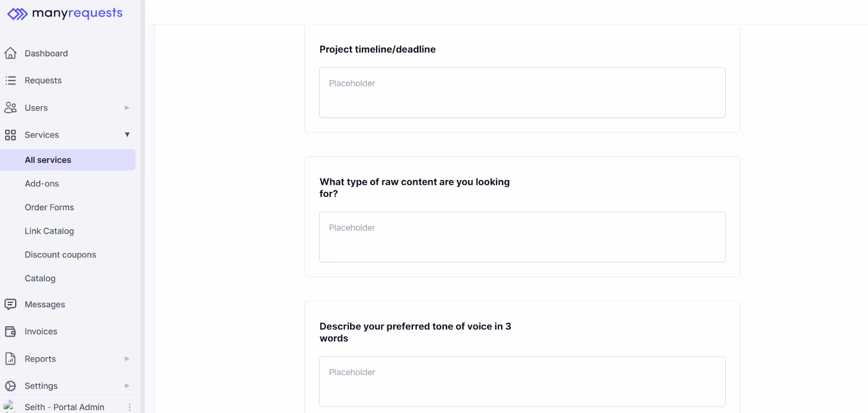
Task: Click the Settings gear icon
Action: [x=10, y=385]
